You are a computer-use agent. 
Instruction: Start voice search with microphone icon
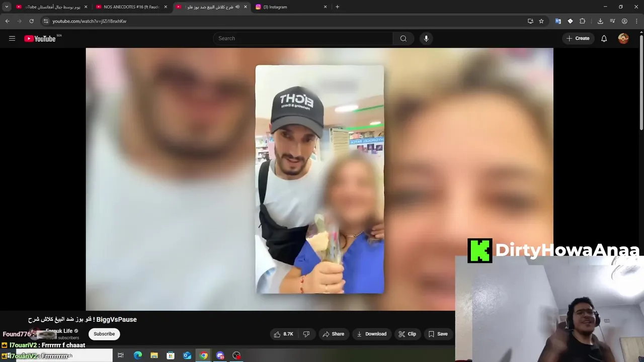tap(426, 38)
